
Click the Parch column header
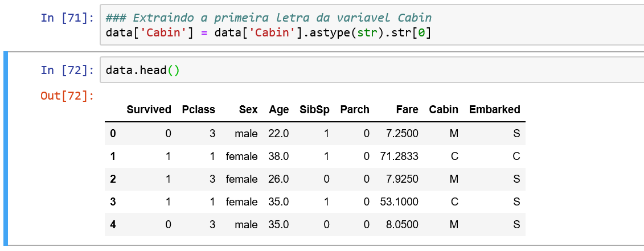tap(354, 109)
